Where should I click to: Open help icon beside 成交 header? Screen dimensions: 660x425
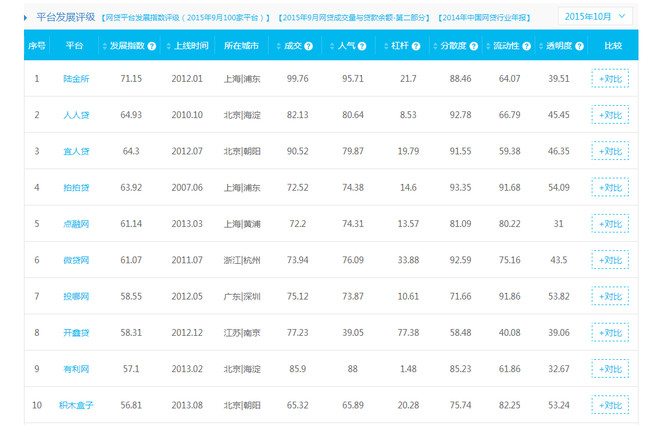(x=309, y=46)
